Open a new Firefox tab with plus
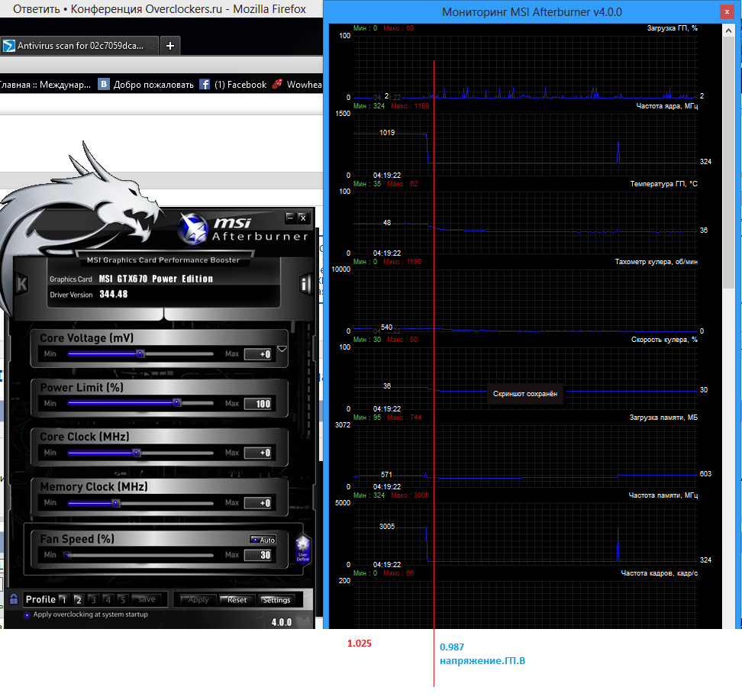The width and height of the screenshot is (742, 700). 170,46
